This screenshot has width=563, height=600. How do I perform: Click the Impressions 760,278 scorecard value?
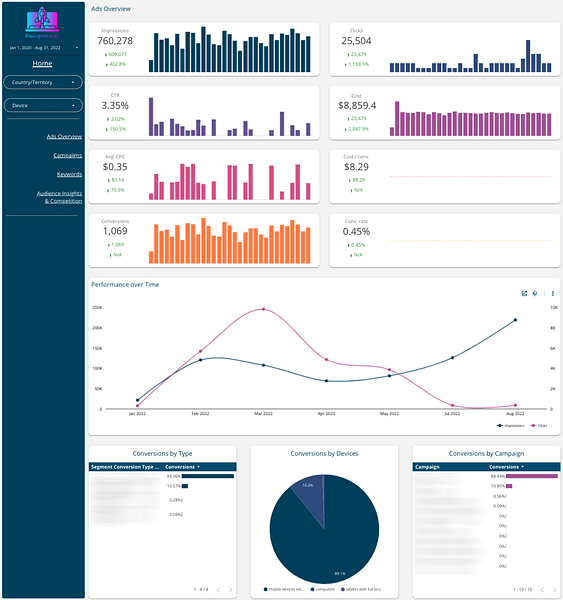pos(115,41)
